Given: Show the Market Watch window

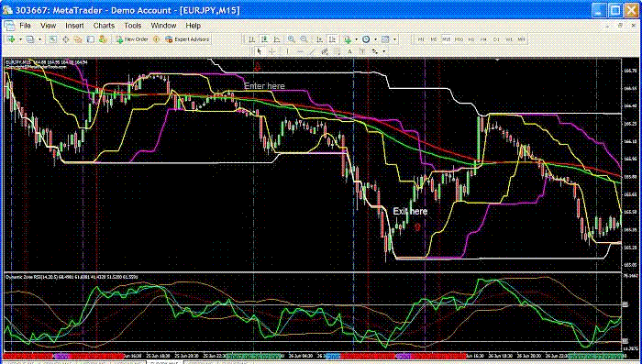Looking at the screenshot, I should (x=52, y=39).
